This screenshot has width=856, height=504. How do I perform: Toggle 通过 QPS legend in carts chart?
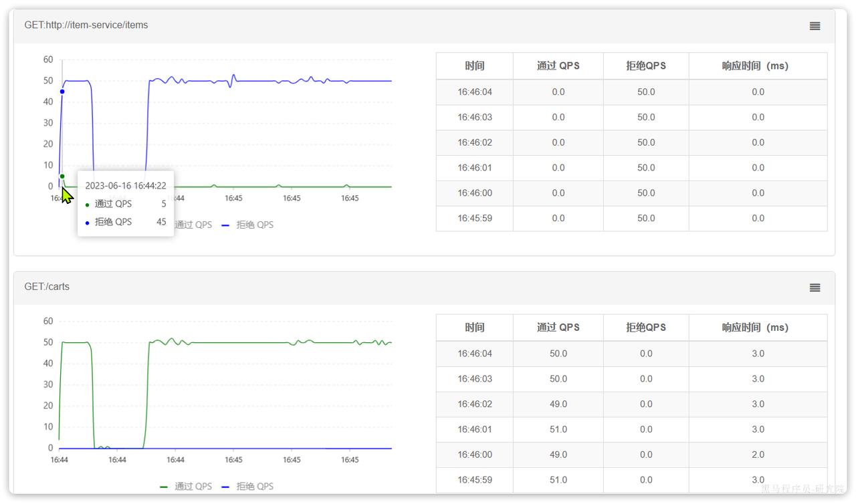tap(186, 486)
